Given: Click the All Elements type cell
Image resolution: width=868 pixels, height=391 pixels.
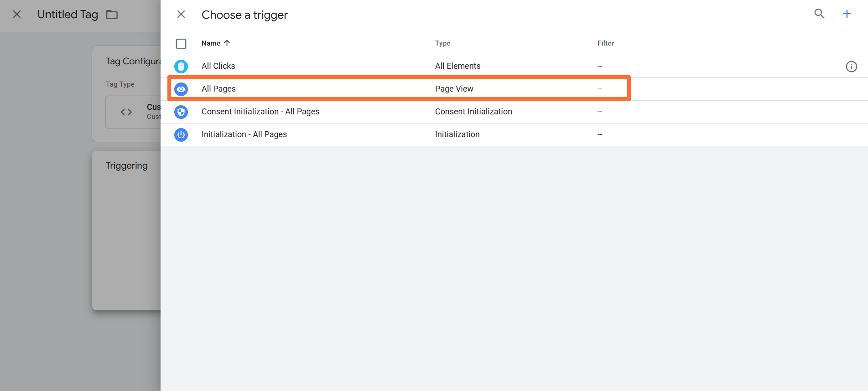Looking at the screenshot, I should click(457, 66).
